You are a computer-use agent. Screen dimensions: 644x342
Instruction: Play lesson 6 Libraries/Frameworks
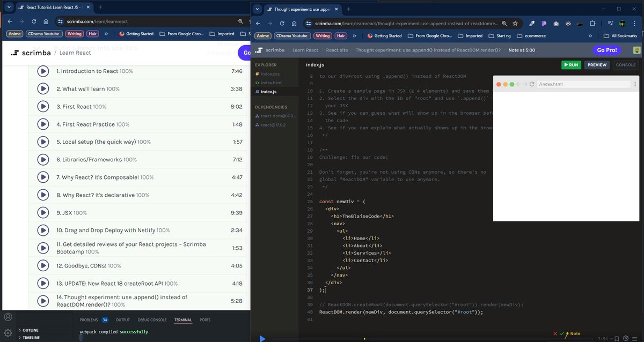pos(43,160)
